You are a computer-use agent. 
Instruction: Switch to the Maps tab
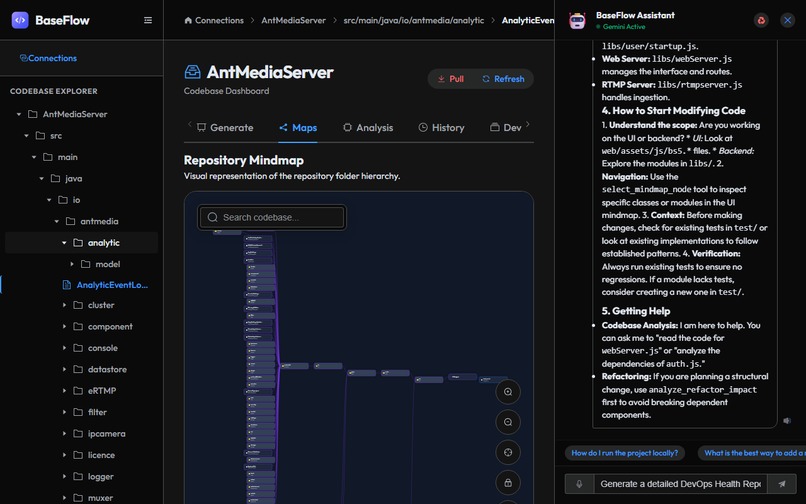pos(298,128)
